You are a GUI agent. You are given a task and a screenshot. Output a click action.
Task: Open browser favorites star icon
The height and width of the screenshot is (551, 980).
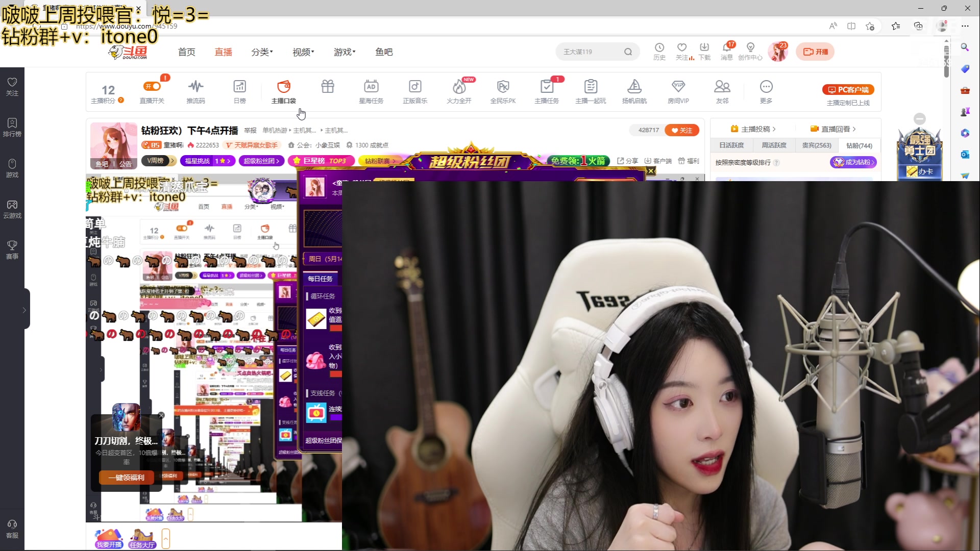pos(895,26)
